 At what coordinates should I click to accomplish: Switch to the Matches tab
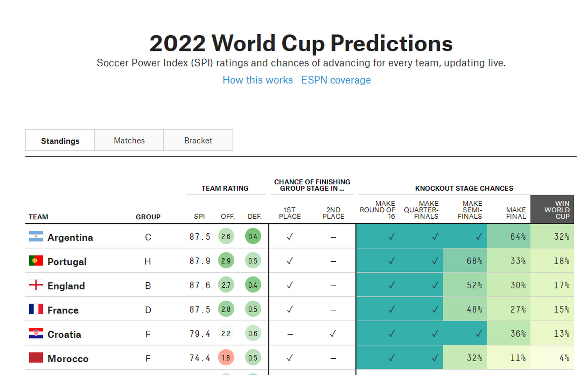point(129,141)
